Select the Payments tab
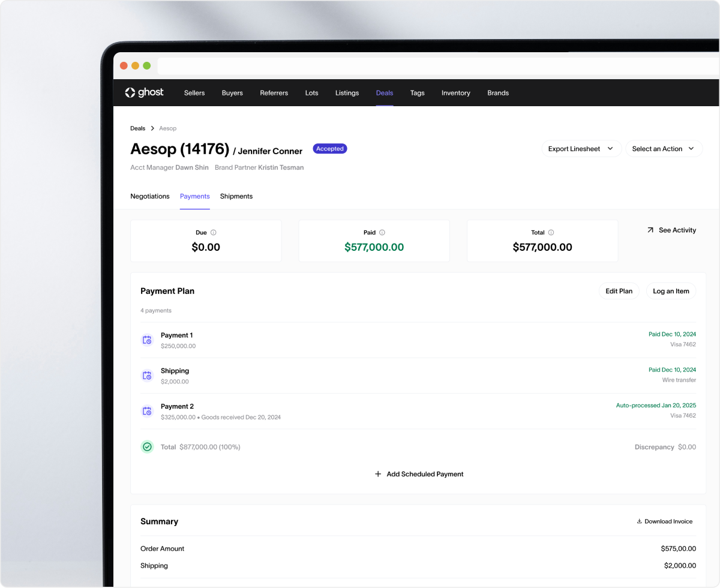Viewport: 720px width, 588px height. [195, 196]
